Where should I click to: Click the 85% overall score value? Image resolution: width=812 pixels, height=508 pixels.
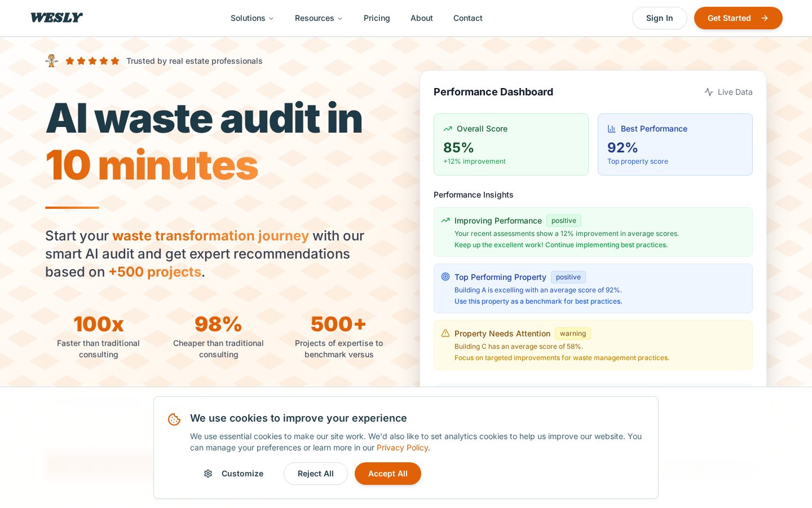tap(458, 147)
